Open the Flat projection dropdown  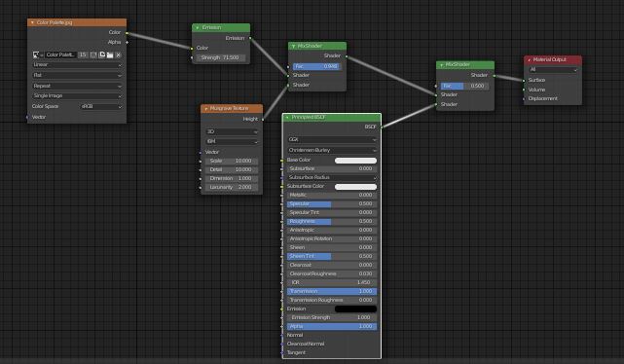(x=77, y=75)
